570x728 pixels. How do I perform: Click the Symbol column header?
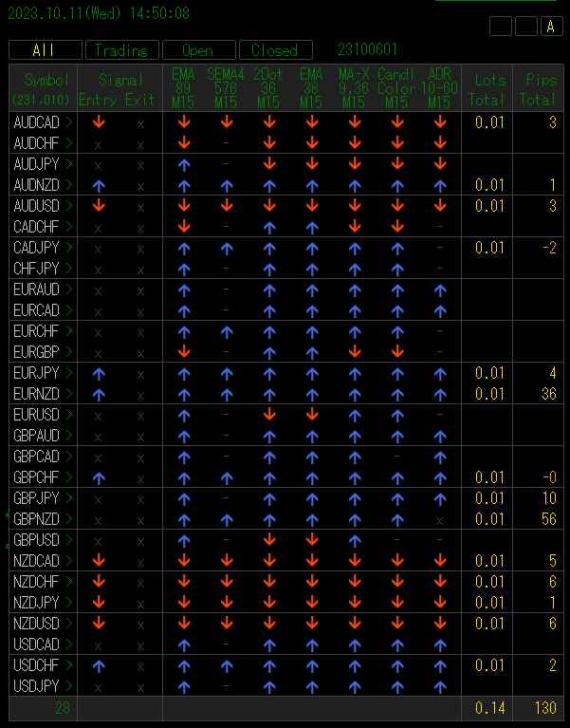pyautogui.click(x=43, y=88)
